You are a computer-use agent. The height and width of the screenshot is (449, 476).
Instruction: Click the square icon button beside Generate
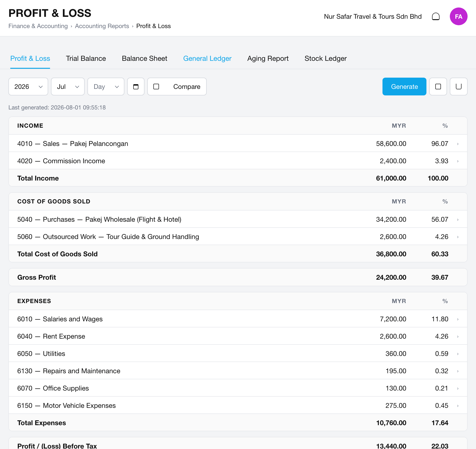438,87
